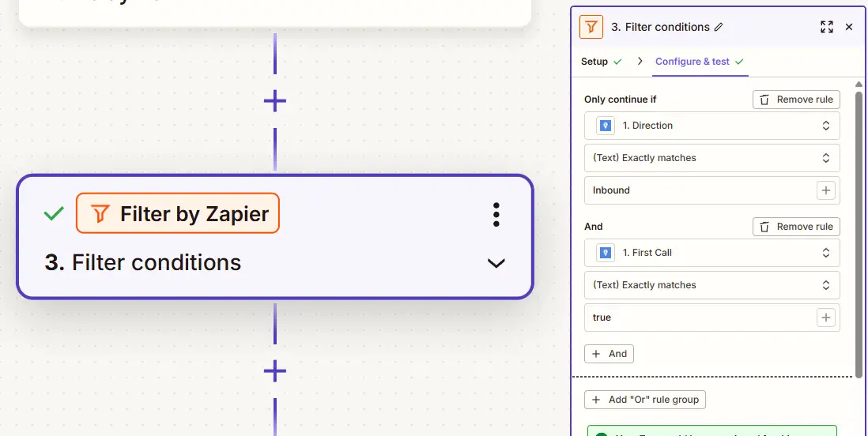Click the orange filter icon in panel header

coord(591,27)
